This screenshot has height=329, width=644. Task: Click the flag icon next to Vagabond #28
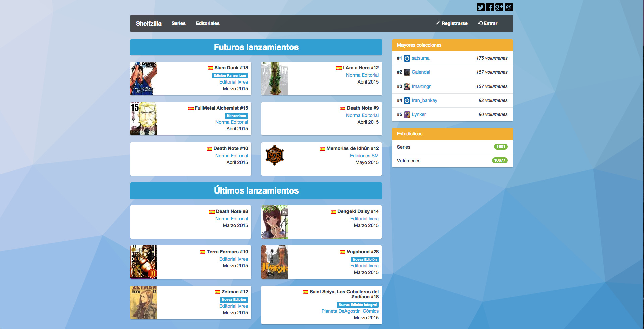(x=342, y=252)
